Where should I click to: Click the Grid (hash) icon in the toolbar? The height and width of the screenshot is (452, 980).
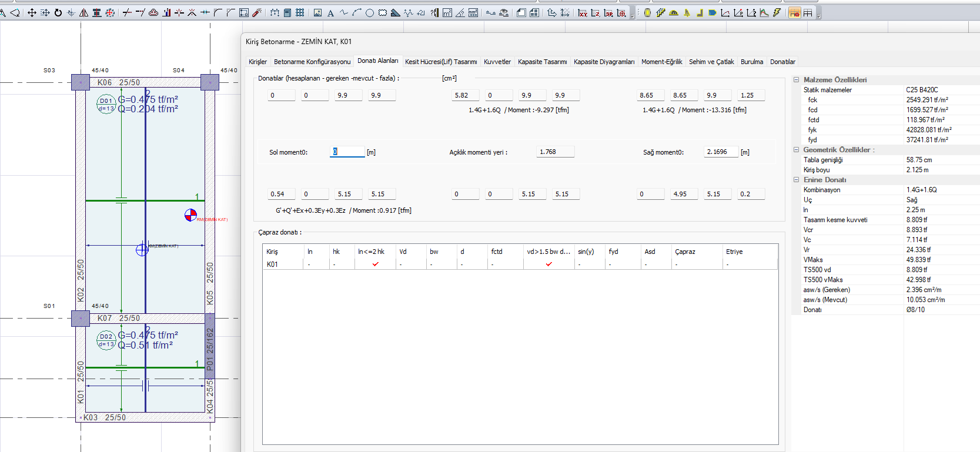click(x=300, y=12)
